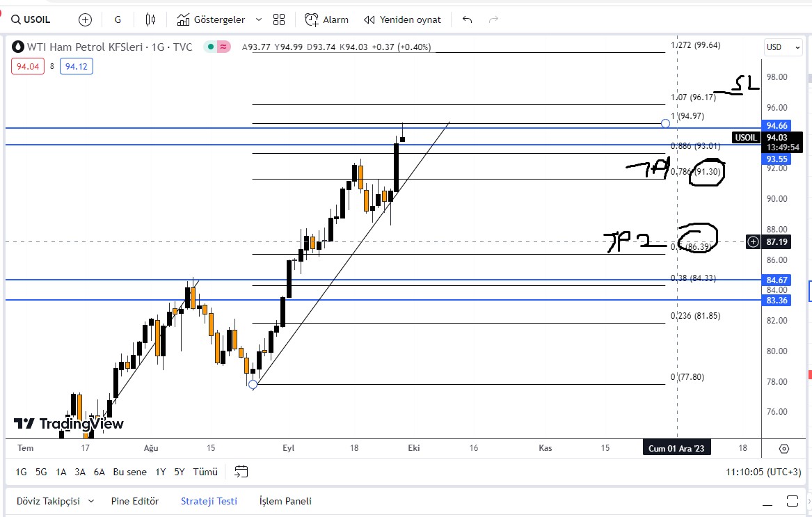Start bar replay via Yeniden oynat icon
812x517 pixels.
(x=402, y=19)
